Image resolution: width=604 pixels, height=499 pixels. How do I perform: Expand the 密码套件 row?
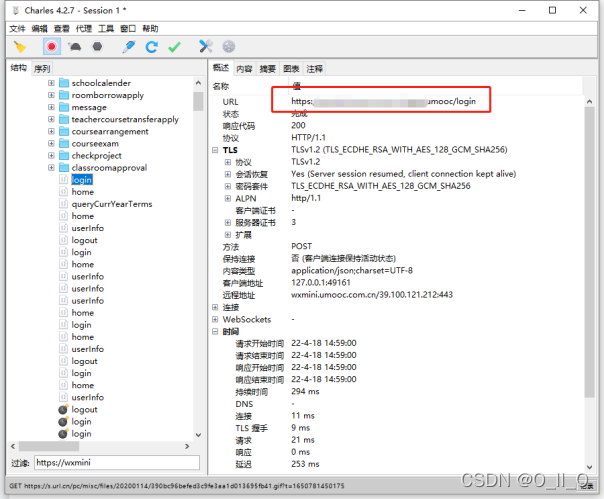tap(228, 186)
